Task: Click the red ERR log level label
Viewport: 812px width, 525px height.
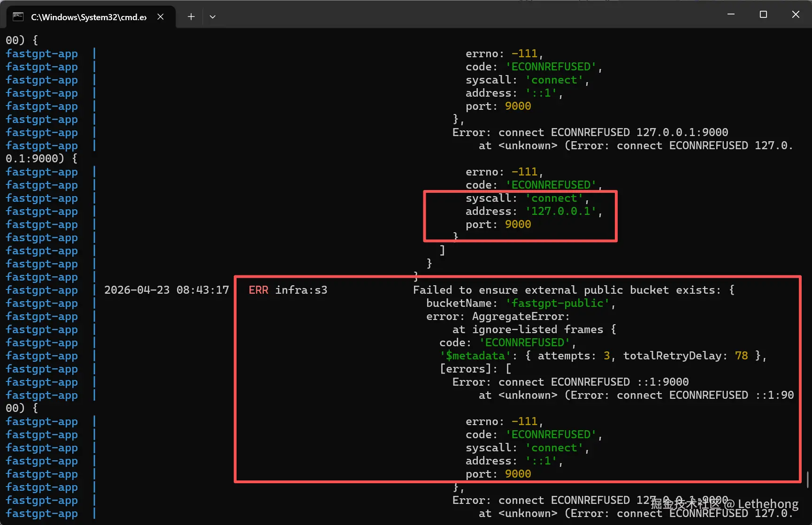Action: click(259, 290)
